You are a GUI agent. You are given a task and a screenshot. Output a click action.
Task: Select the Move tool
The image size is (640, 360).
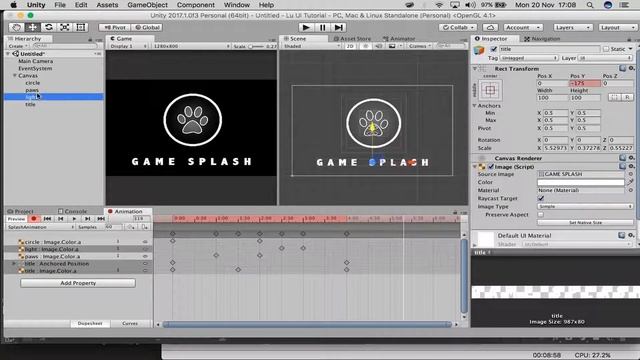tap(32, 27)
